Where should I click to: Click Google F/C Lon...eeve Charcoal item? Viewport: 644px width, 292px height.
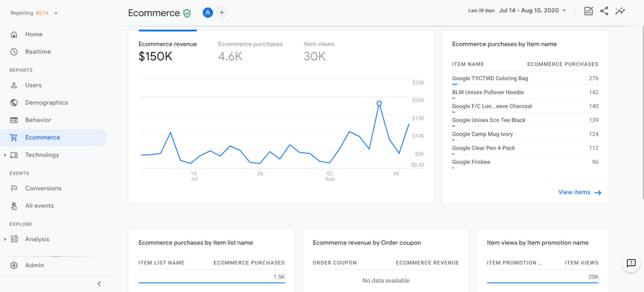[x=492, y=106]
